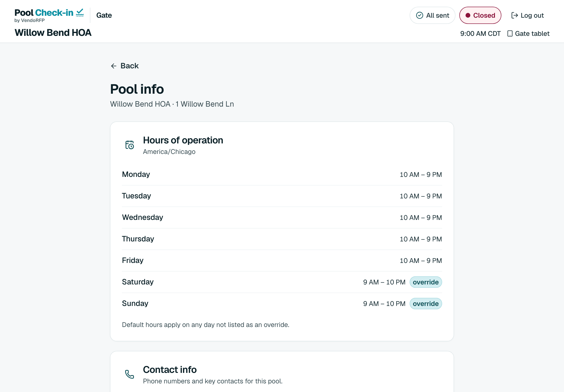Select the Wednesday row label
The width and height of the screenshot is (564, 392).
click(142, 218)
